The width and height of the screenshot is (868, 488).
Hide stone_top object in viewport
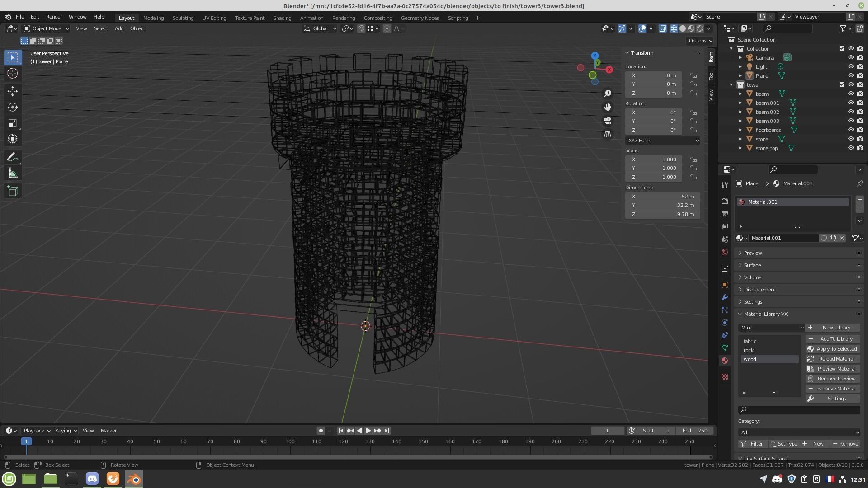click(x=850, y=148)
